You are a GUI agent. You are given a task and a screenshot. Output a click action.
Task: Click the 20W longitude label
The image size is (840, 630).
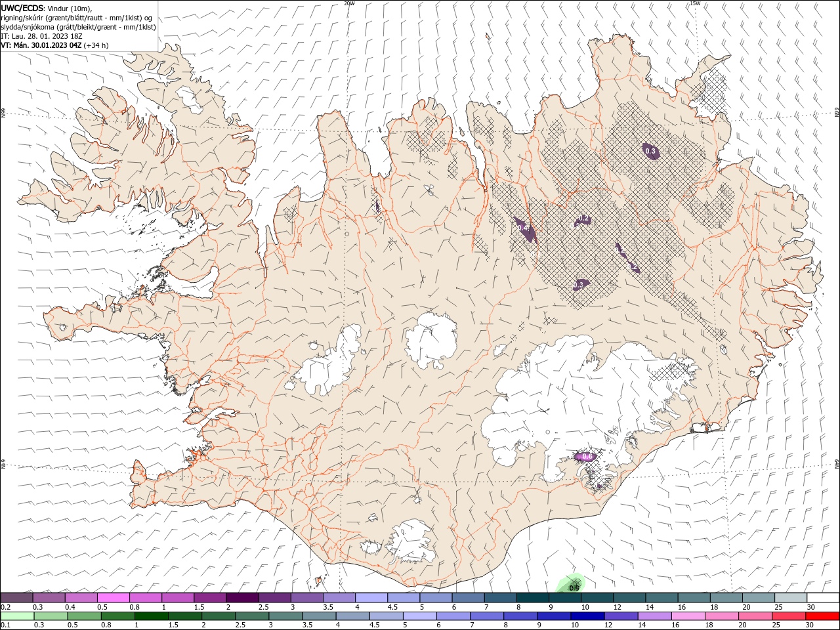point(349,3)
